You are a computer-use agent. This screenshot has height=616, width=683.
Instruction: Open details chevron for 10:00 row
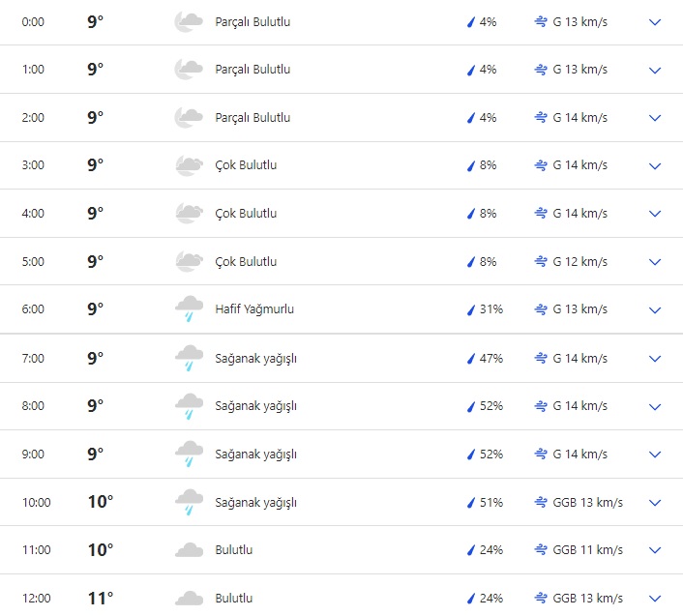[655, 503]
